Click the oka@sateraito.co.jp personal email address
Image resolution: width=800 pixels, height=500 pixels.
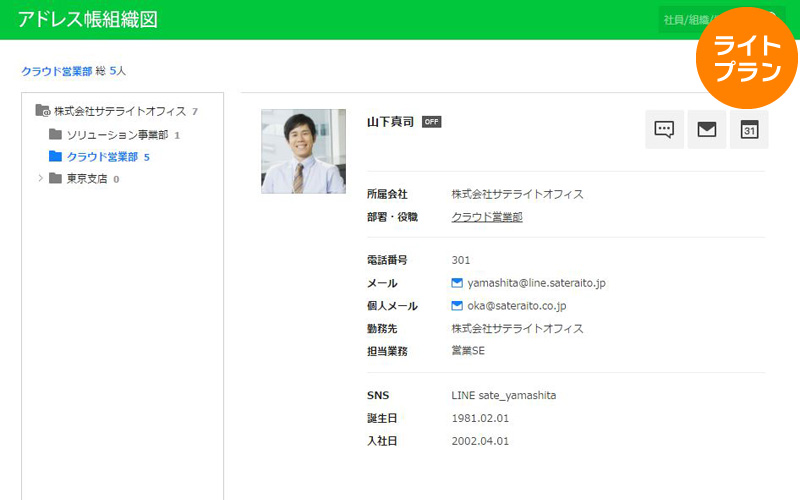516,306
